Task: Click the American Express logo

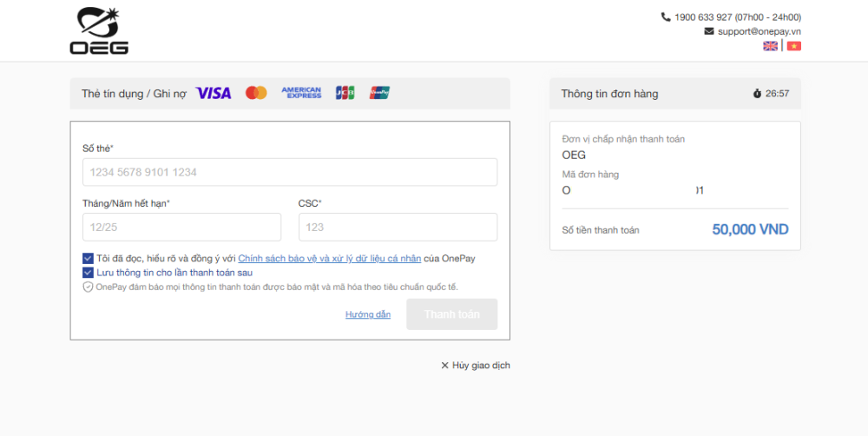Action: click(301, 93)
